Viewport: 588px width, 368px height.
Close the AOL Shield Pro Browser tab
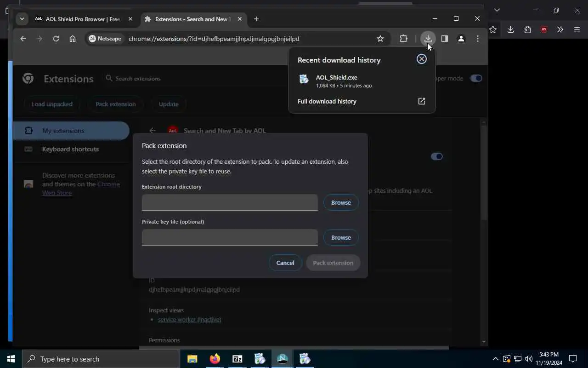coord(130,19)
